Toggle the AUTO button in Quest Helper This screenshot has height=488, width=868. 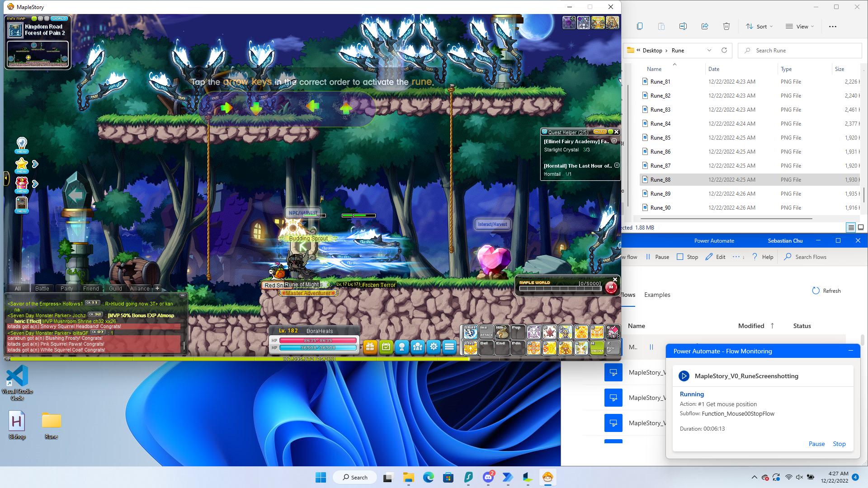click(x=599, y=132)
